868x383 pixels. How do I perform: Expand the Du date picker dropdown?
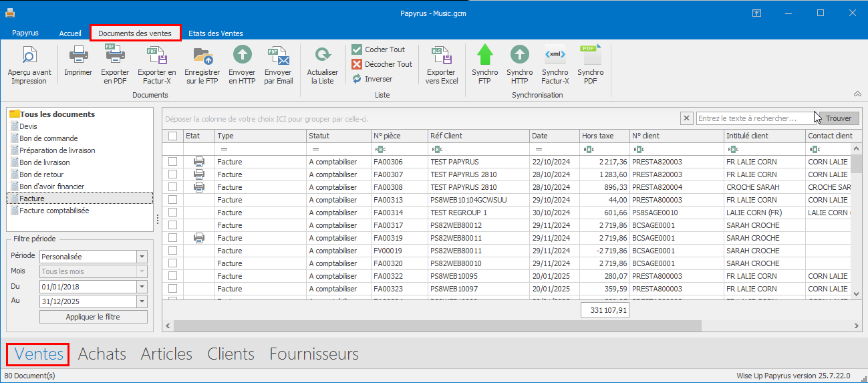coord(141,287)
